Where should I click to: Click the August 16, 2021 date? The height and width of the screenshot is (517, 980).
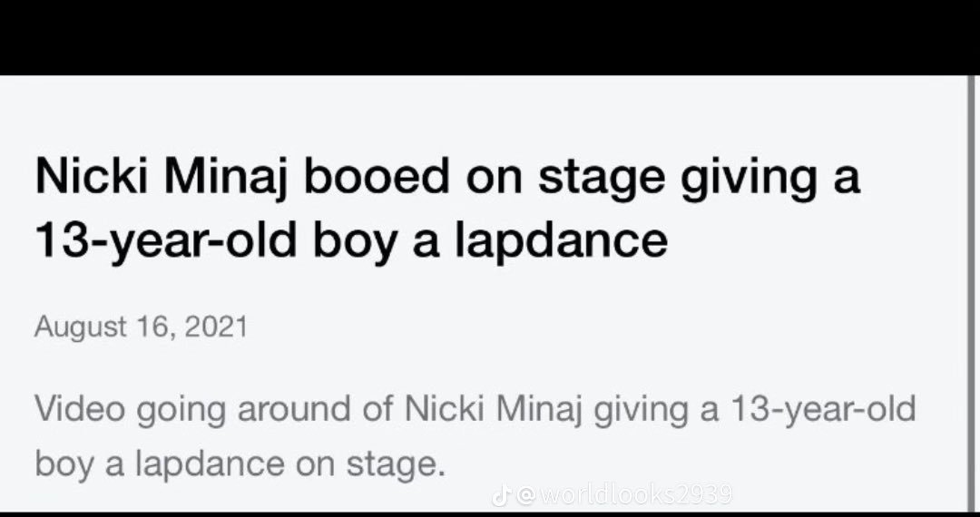[x=141, y=327]
